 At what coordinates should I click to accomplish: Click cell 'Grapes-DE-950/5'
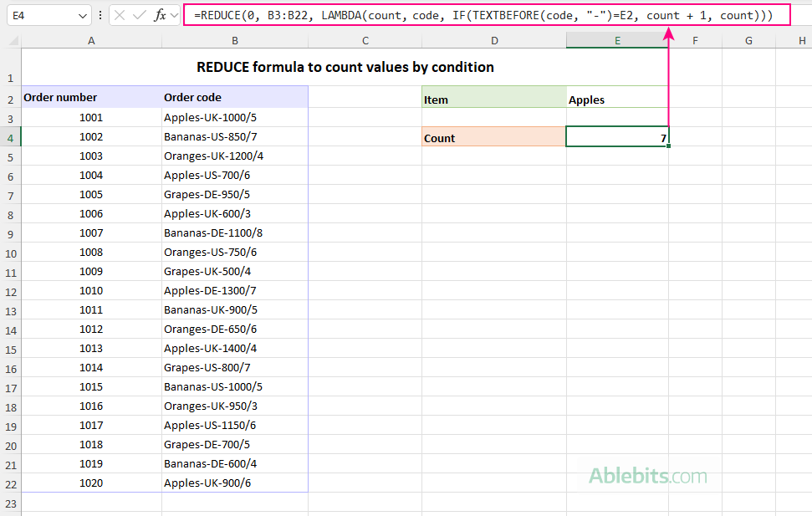point(235,194)
